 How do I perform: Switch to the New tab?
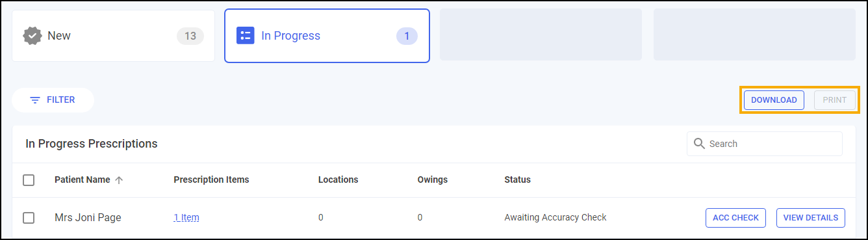[x=114, y=36]
